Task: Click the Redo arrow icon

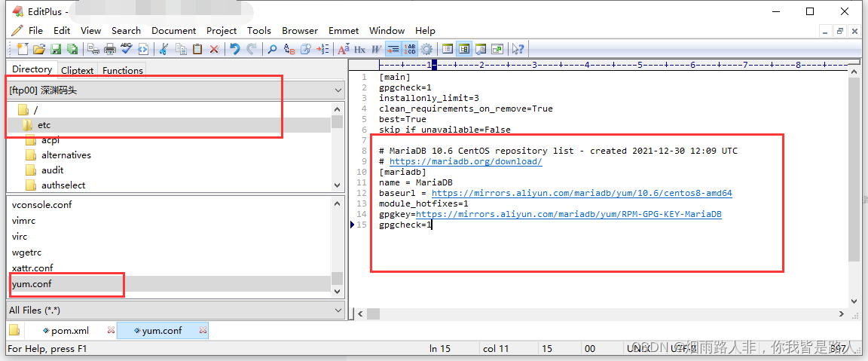Action: click(x=252, y=49)
